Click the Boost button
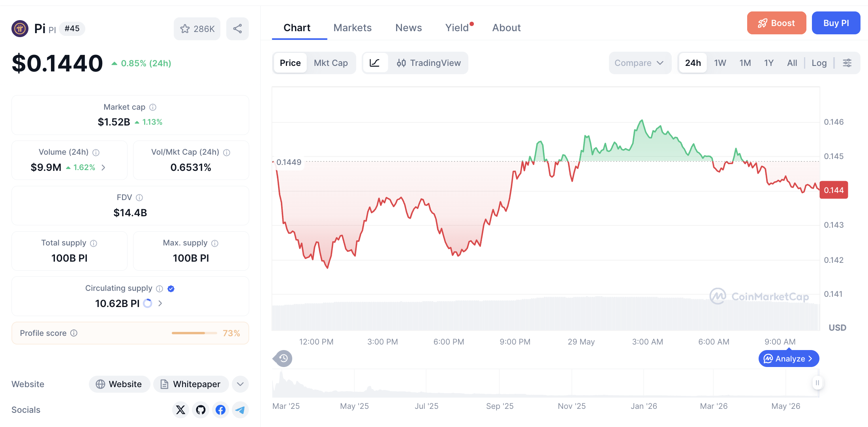This screenshot has width=868, height=427. (776, 23)
